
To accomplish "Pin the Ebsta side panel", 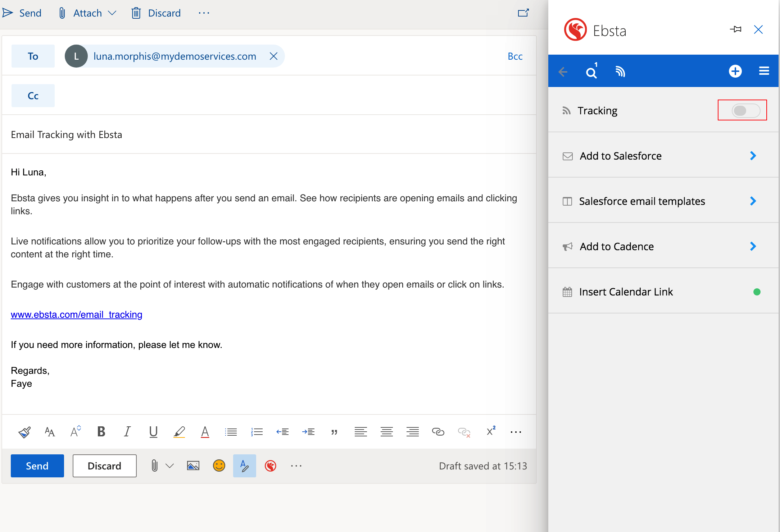I will [x=736, y=29].
